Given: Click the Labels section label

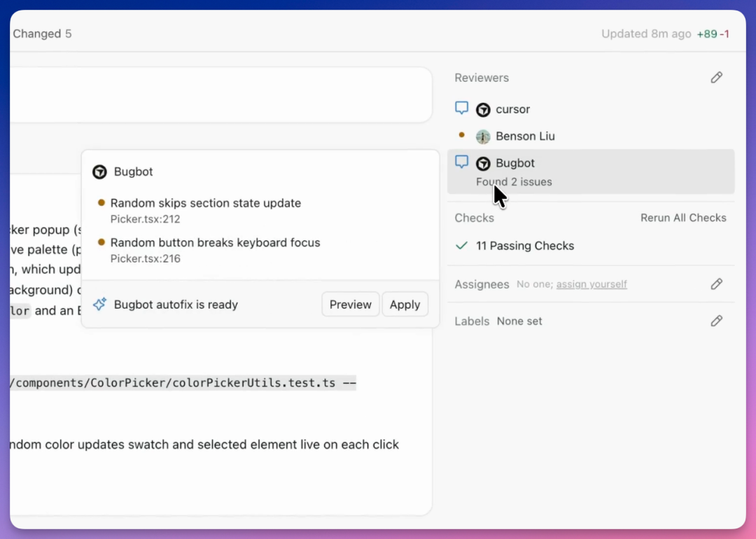Looking at the screenshot, I should click(x=472, y=321).
